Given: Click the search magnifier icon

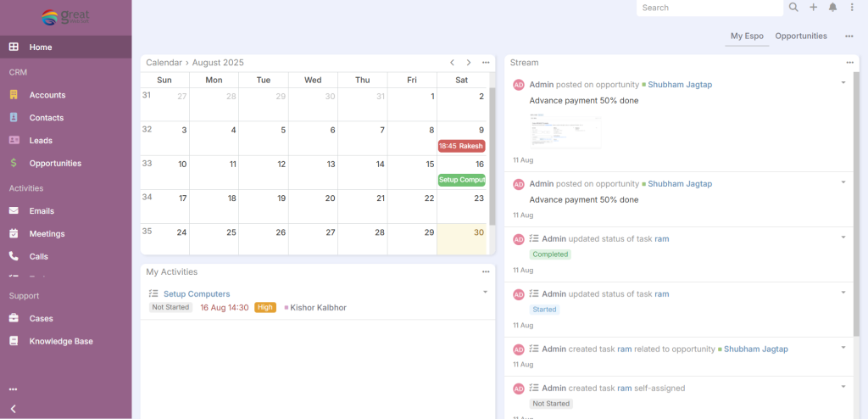Looking at the screenshot, I should [793, 8].
